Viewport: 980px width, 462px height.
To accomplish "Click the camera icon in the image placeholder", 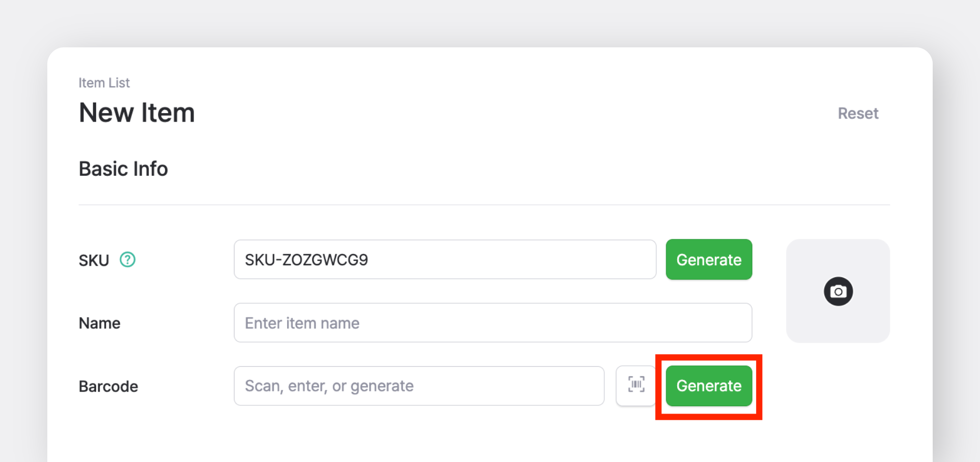I will pos(838,291).
